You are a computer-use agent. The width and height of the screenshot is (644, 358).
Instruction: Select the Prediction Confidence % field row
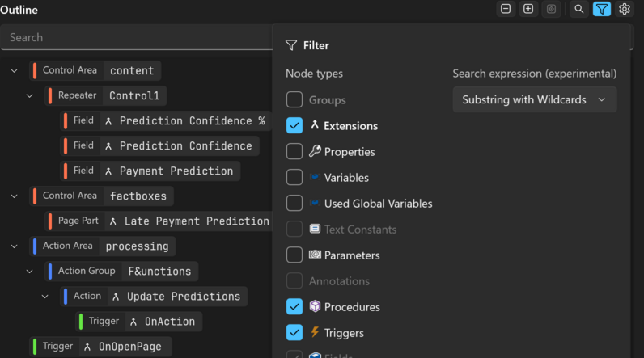point(166,121)
